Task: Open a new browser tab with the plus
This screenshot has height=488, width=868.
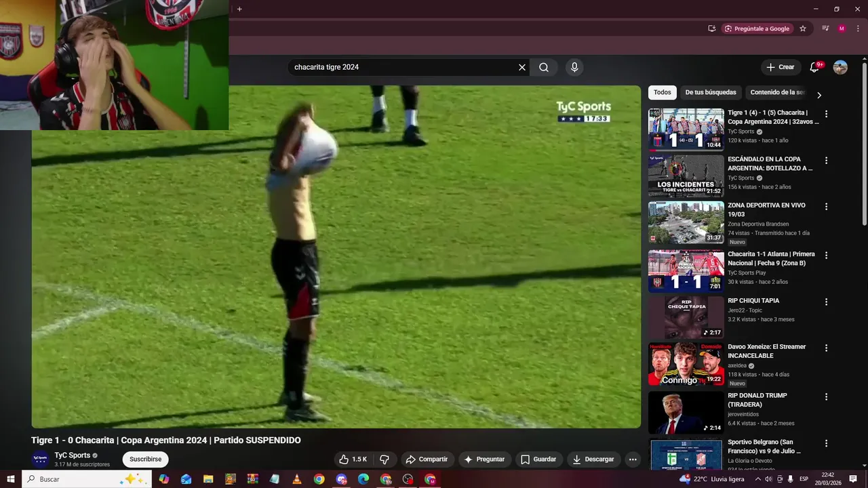Action: coord(239,9)
